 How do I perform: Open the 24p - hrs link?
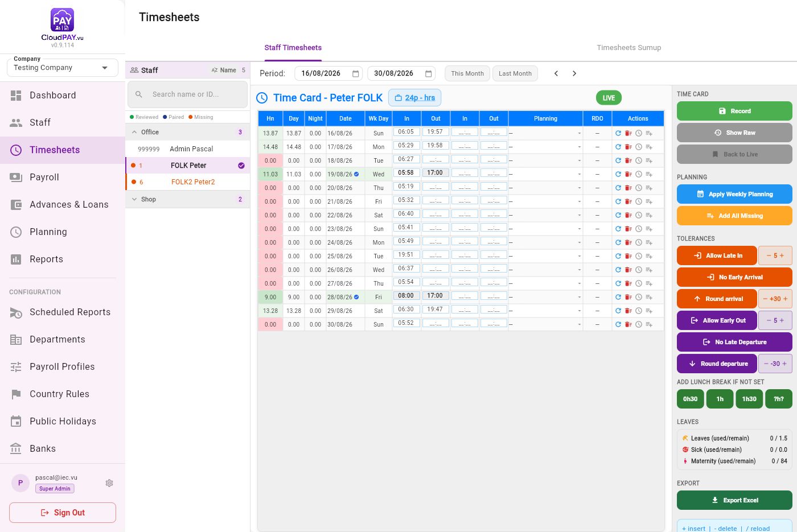(414, 98)
